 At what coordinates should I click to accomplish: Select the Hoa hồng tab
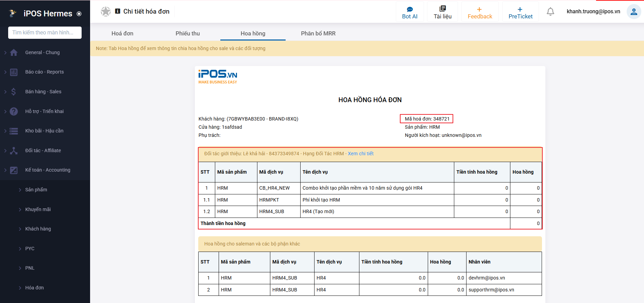[x=253, y=33]
